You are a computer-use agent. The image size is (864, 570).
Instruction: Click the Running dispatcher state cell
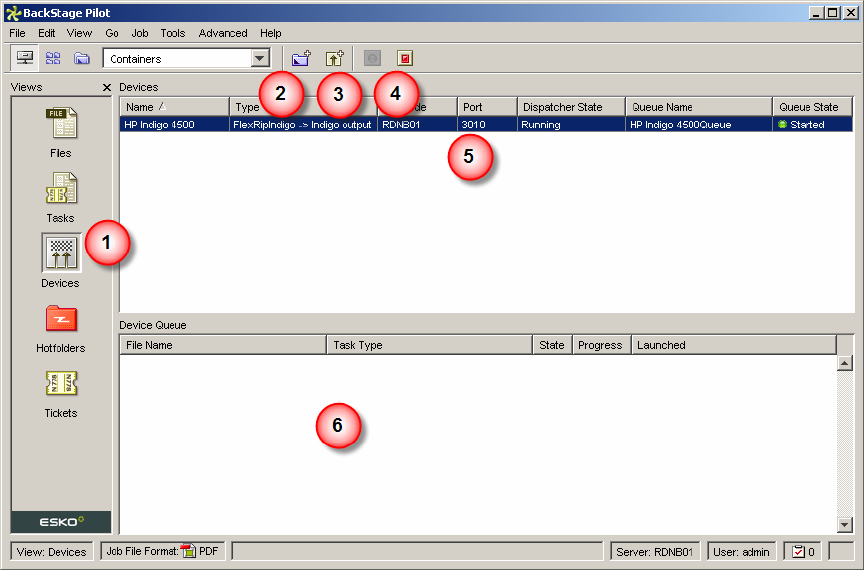pyautogui.click(x=571, y=125)
